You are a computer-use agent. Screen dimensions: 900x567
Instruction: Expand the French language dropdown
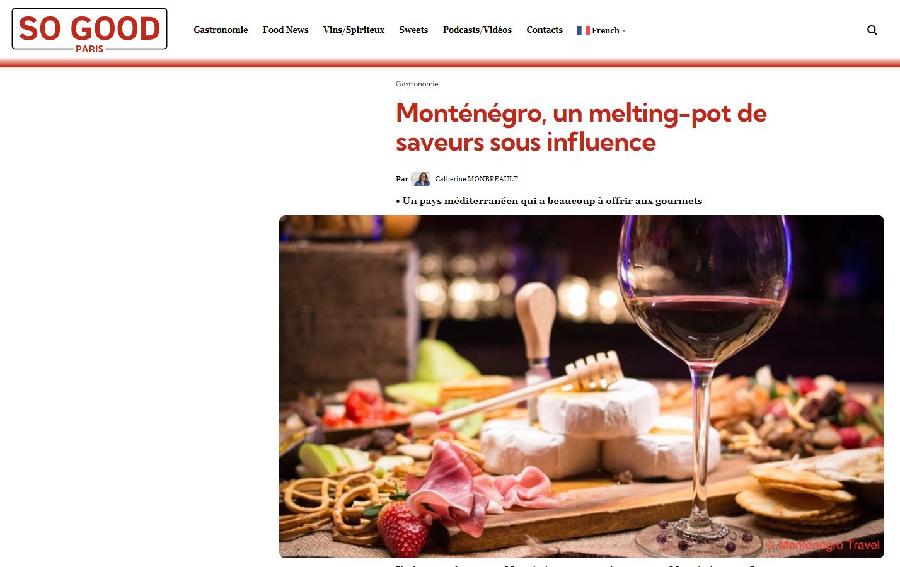(x=601, y=30)
